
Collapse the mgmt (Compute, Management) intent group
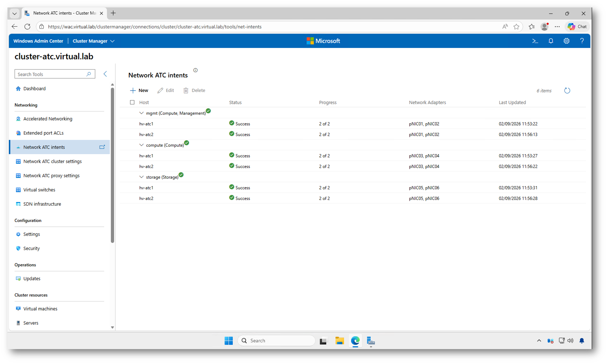(141, 113)
